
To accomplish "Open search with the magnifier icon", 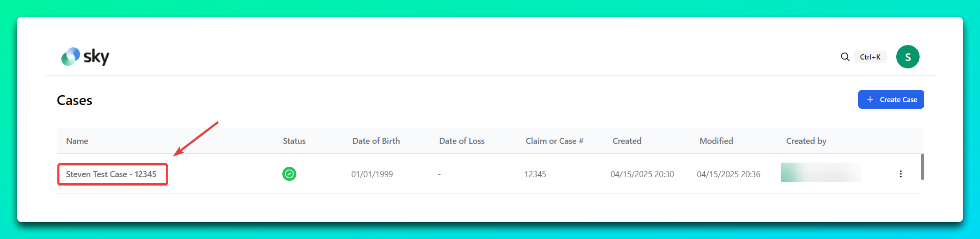I will coord(845,57).
